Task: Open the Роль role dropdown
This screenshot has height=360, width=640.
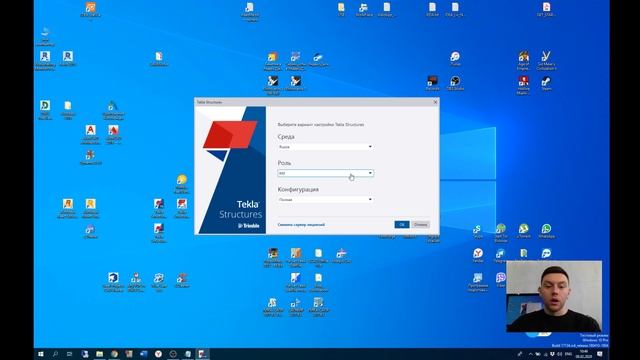Action: 325,173
